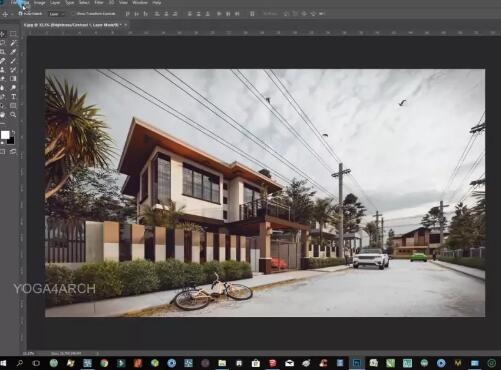Select the Clone Stamp tool
Viewport: 501px width, 370px height.
pos(2,70)
